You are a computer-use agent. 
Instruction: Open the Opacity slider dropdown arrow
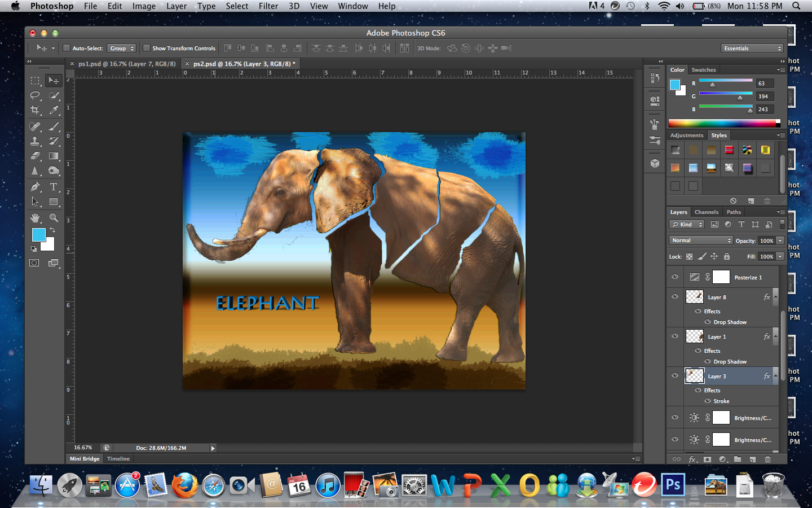780,240
